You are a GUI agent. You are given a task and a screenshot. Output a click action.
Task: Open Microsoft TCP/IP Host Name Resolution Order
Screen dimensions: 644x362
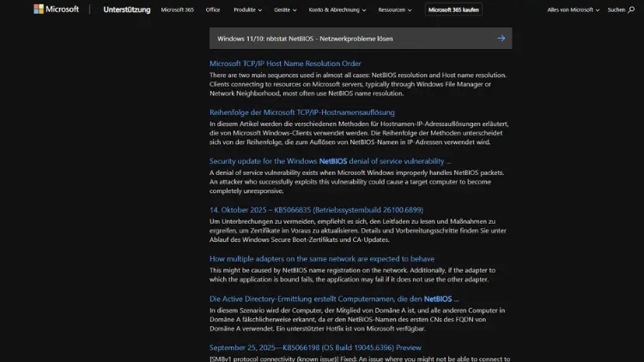(x=285, y=63)
